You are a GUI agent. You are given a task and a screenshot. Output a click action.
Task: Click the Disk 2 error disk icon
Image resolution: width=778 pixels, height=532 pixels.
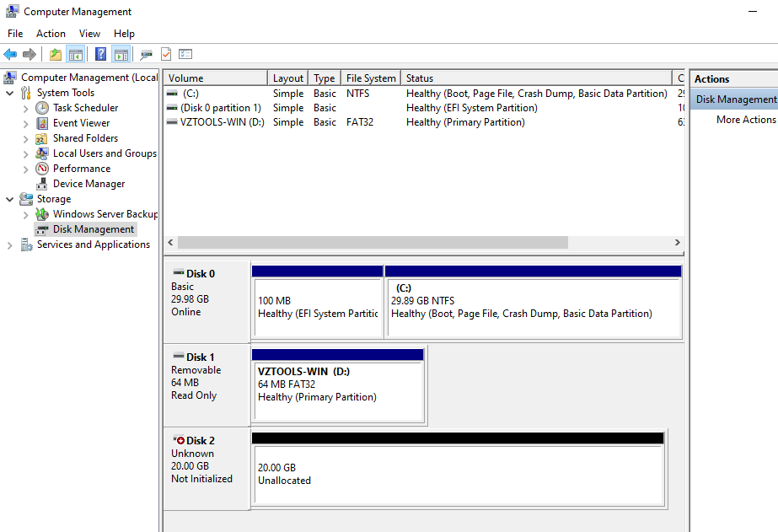179,440
